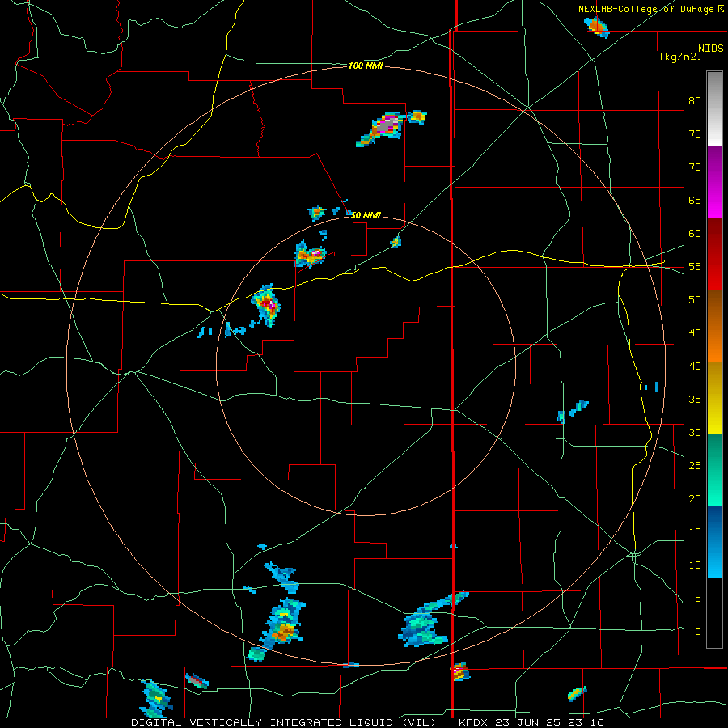Image resolution: width=728 pixels, height=728 pixels.
Task: Click the yellow segment of color bar
Action: tap(714, 398)
